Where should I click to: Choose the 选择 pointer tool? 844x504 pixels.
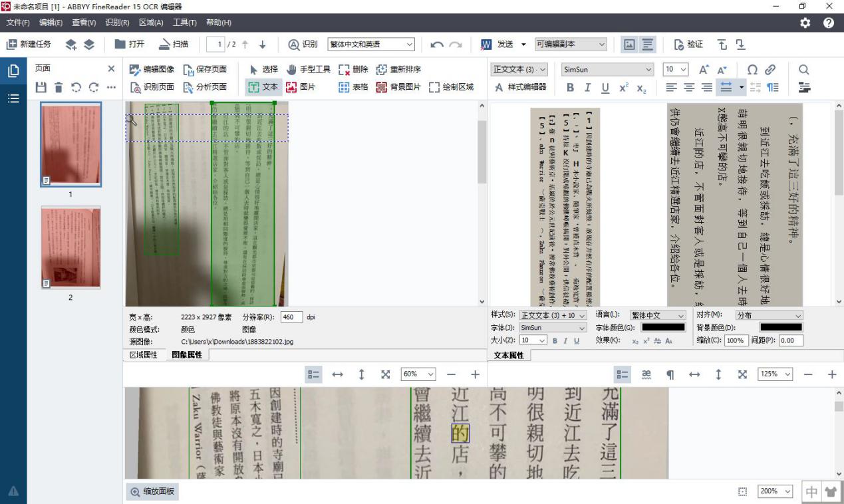point(263,69)
